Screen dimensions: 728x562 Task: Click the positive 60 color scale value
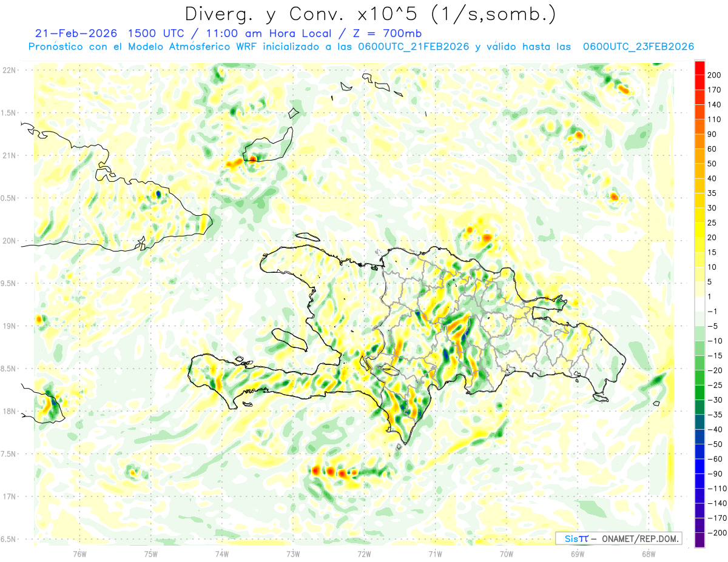point(713,149)
